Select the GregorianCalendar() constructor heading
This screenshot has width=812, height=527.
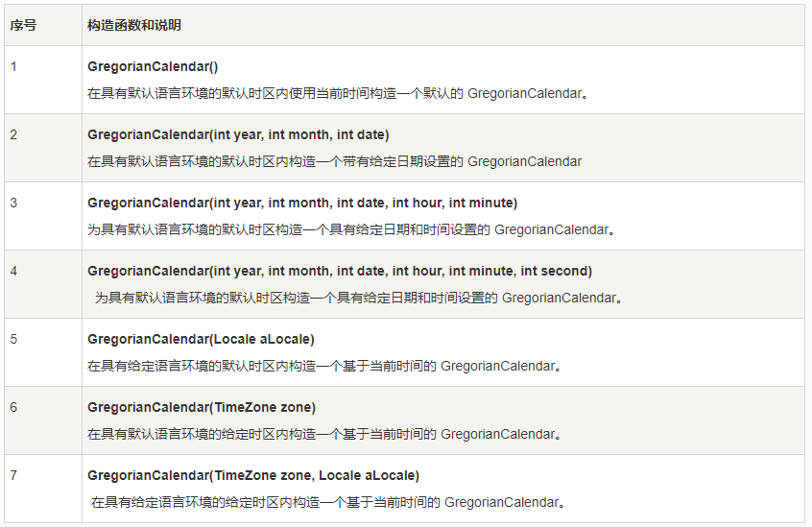click(153, 67)
